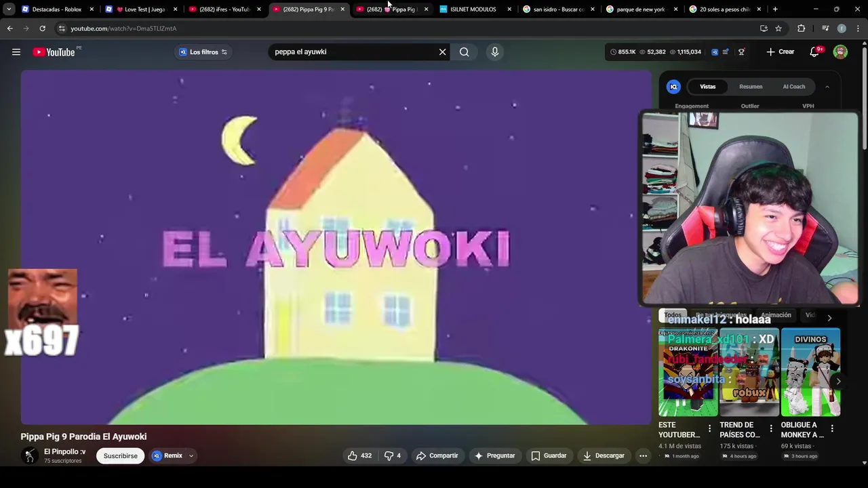Open Chrome three-dot menu
Image resolution: width=868 pixels, height=488 pixels.
click(x=858, y=28)
